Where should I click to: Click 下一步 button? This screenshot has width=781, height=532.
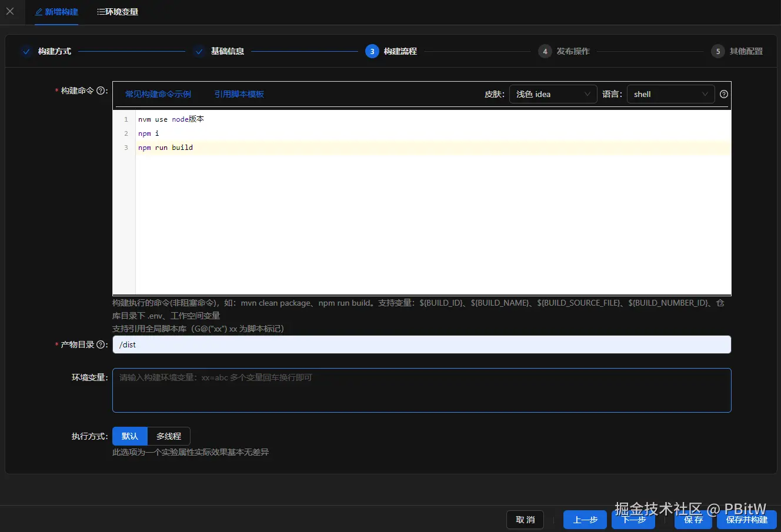(633, 520)
